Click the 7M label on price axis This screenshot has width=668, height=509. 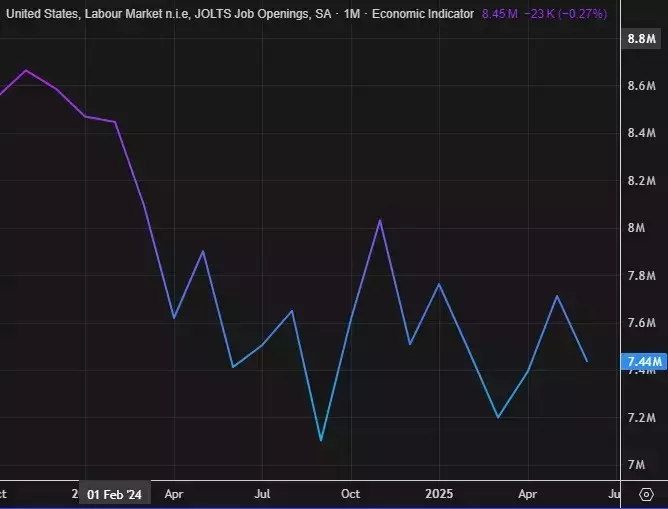(635, 465)
